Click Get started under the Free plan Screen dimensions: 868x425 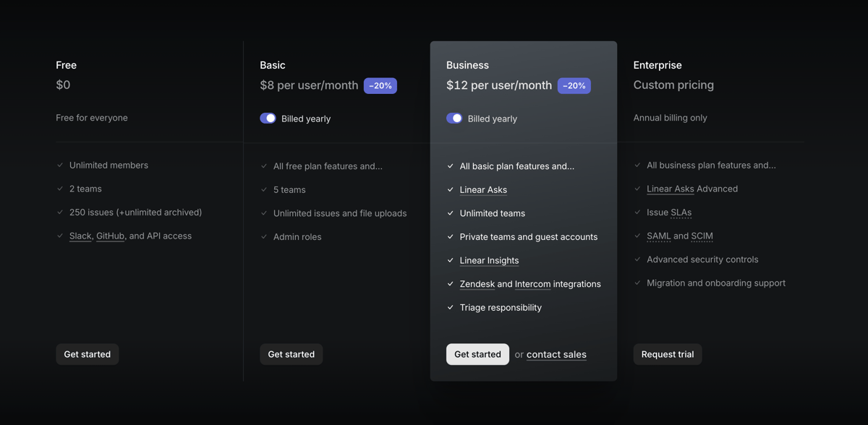[x=87, y=354]
